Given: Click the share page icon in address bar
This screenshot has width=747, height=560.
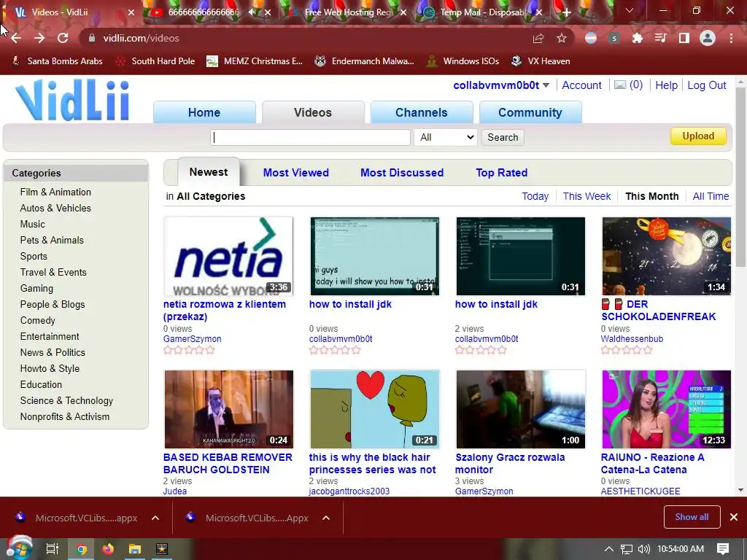Looking at the screenshot, I should tap(538, 38).
